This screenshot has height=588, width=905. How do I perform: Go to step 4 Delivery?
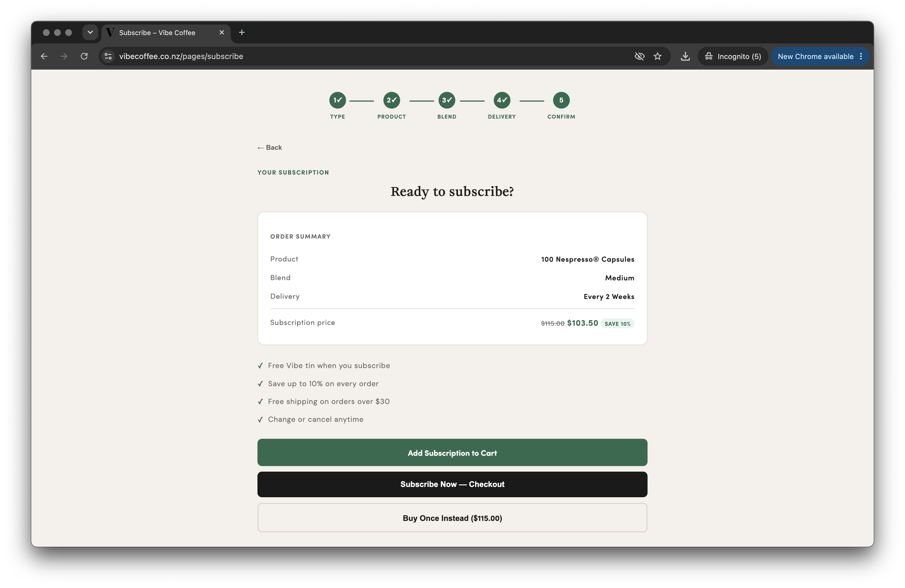(502, 100)
